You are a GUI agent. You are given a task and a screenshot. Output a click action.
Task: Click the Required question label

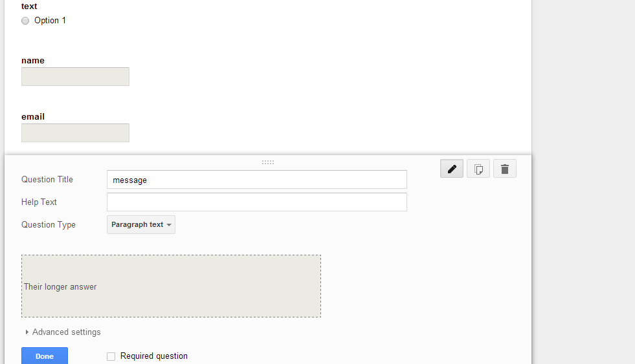point(154,356)
